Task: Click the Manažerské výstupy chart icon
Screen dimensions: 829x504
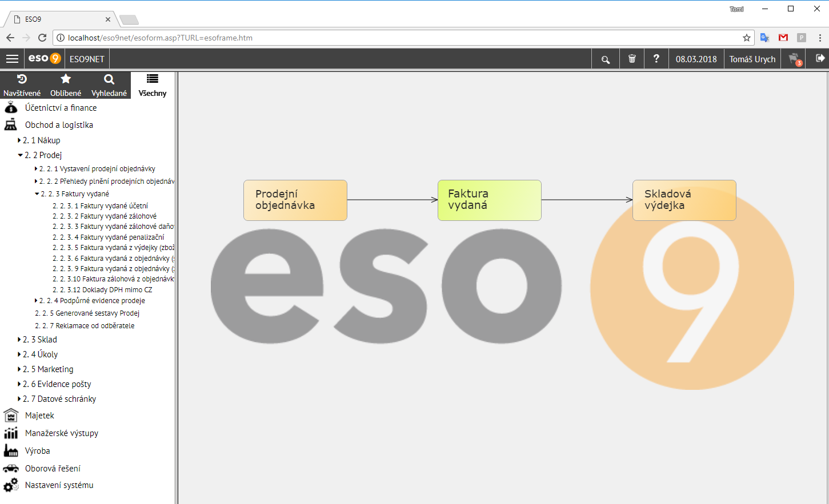Action: pos(11,433)
